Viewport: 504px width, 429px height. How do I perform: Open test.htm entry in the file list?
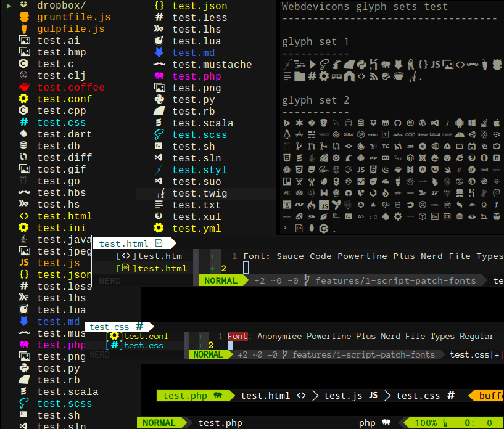click(x=160, y=256)
